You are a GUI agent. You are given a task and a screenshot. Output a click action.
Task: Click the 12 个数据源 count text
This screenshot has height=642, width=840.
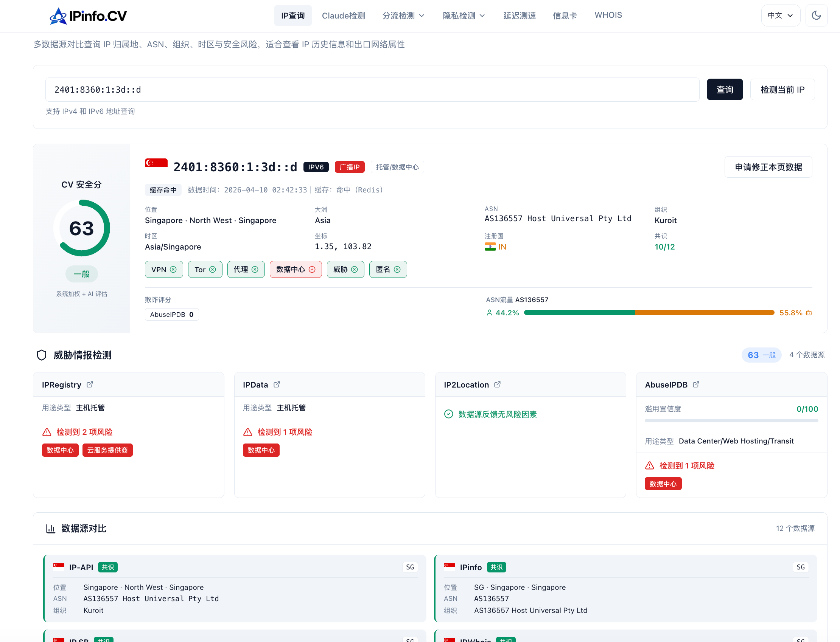click(x=795, y=528)
